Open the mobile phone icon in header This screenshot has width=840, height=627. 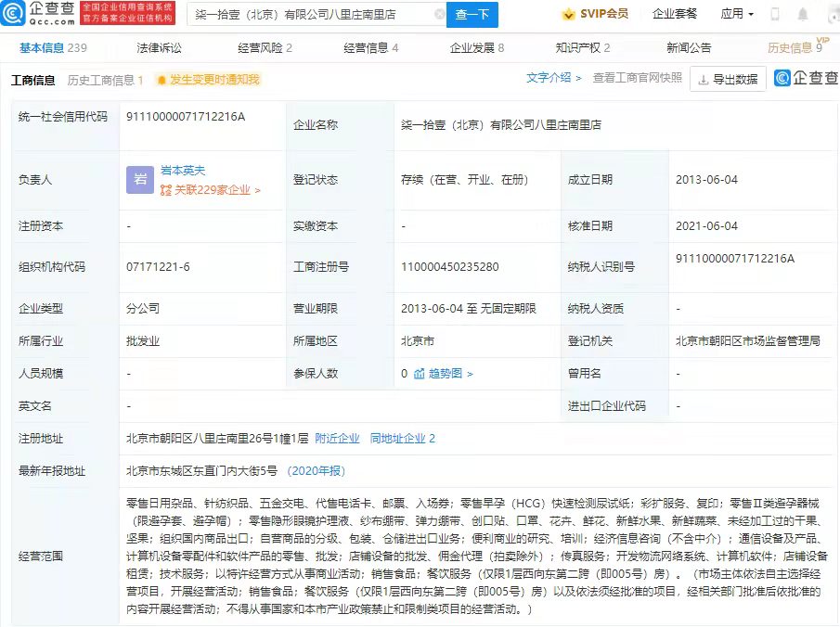pos(775,15)
